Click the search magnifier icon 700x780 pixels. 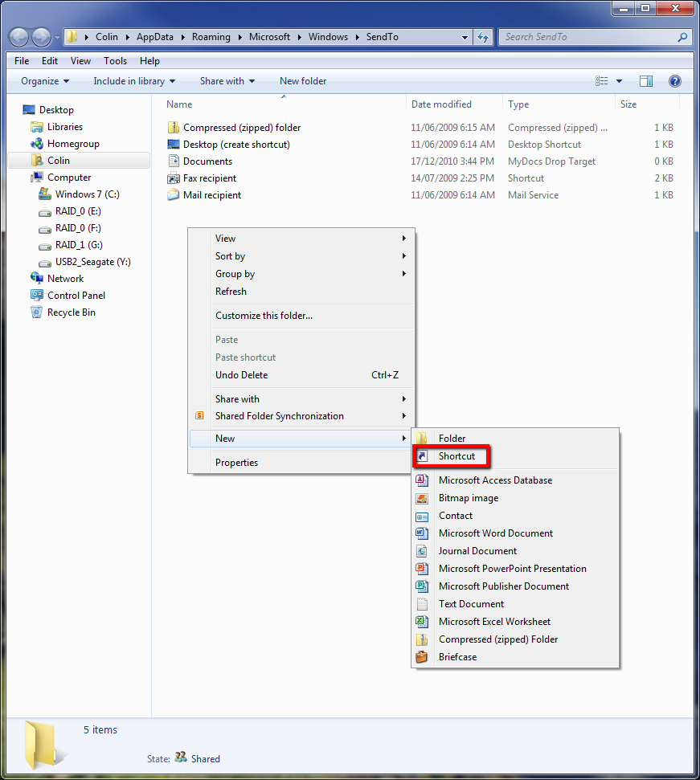[x=682, y=37]
